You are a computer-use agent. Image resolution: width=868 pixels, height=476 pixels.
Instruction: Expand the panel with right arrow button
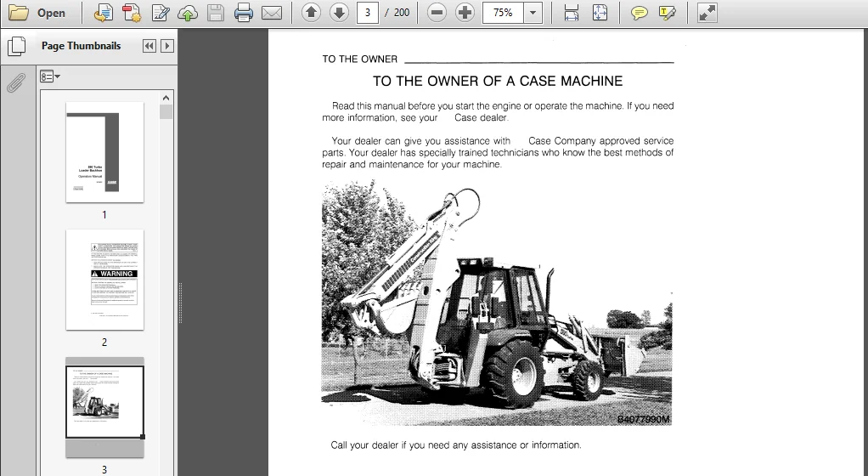pos(167,46)
